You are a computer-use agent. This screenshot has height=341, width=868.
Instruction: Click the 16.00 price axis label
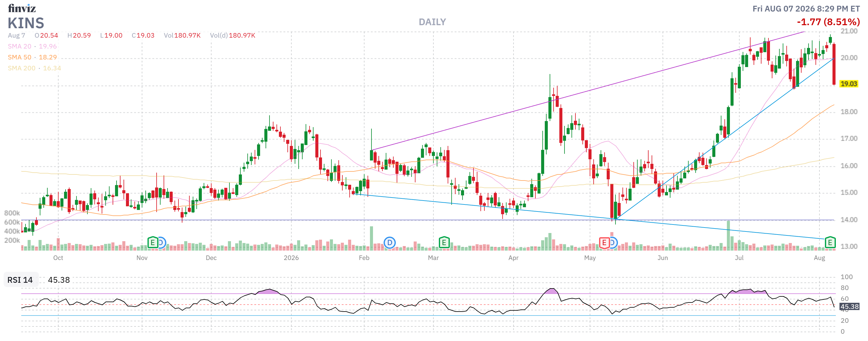[x=849, y=165]
